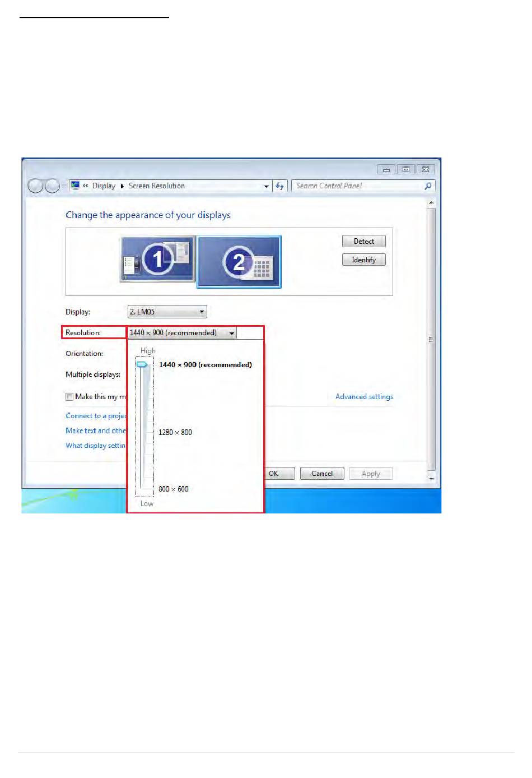This screenshot has height=778, width=532.
Task: Select display 1 monitor thumbnail
Action: click(157, 259)
